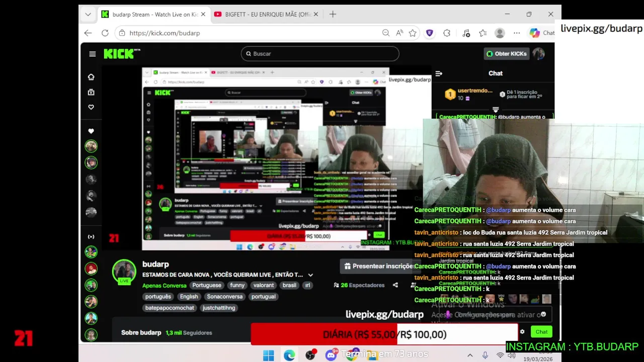Click the first followed channel avatar in sidebar

coord(91,146)
